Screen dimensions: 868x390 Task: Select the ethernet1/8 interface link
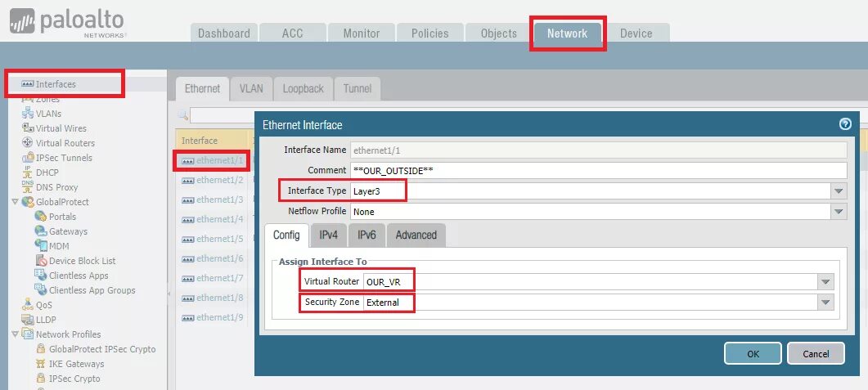tap(220, 298)
